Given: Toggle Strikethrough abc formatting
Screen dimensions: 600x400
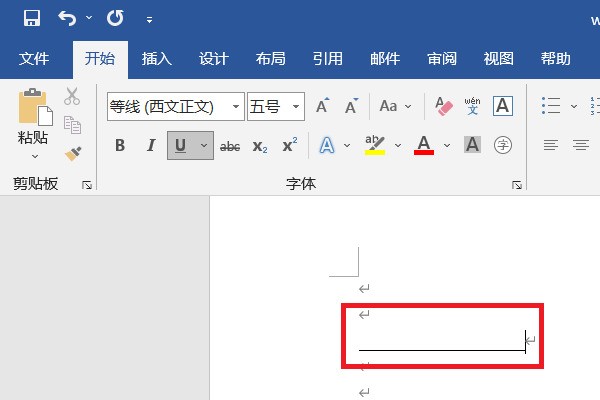Looking at the screenshot, I should tap(230, 146).
